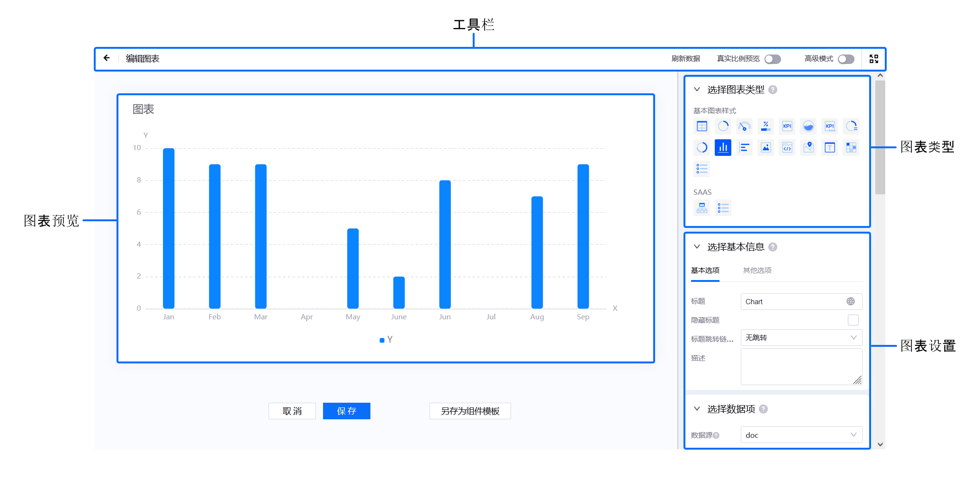Click the globe icon in the 标题 field
The height and width of the screenshot is (497, 980).
pyautogui.click(x=851, y=301)
